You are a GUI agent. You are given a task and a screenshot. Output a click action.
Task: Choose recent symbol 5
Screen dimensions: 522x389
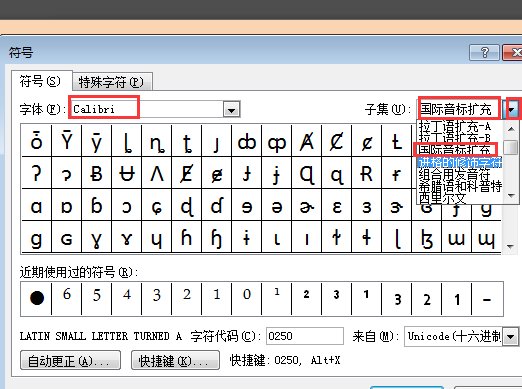[x=96, y=298]
